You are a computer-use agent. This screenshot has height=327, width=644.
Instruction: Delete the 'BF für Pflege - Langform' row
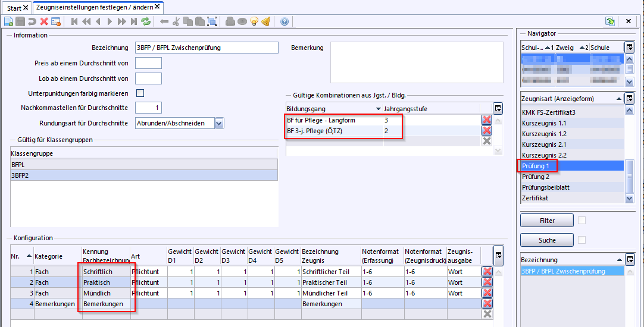point(486,120)
